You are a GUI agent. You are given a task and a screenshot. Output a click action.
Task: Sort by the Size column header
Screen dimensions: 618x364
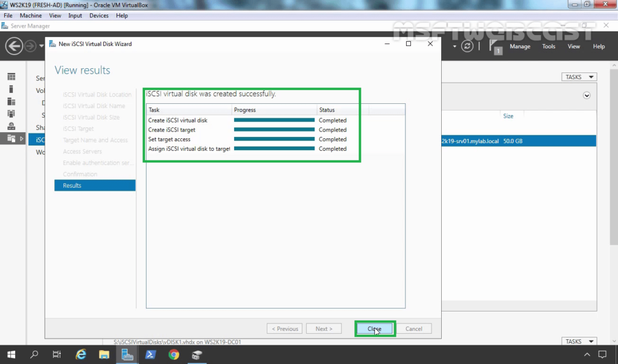[x=508, y=116]
